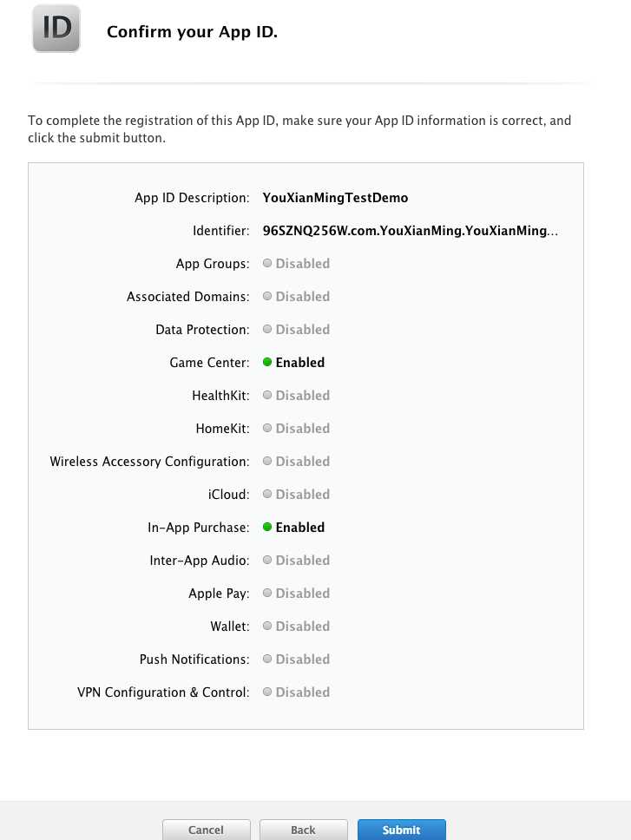Click the HomeKit Disabled status text
Screen dimensions: 631x840
click(302, 429)
